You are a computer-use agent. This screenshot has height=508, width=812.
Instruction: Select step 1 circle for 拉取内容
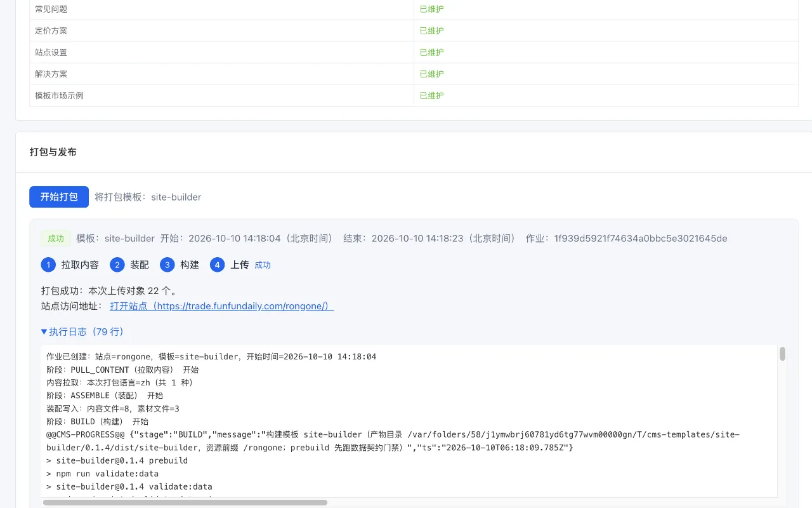[48, 265]
